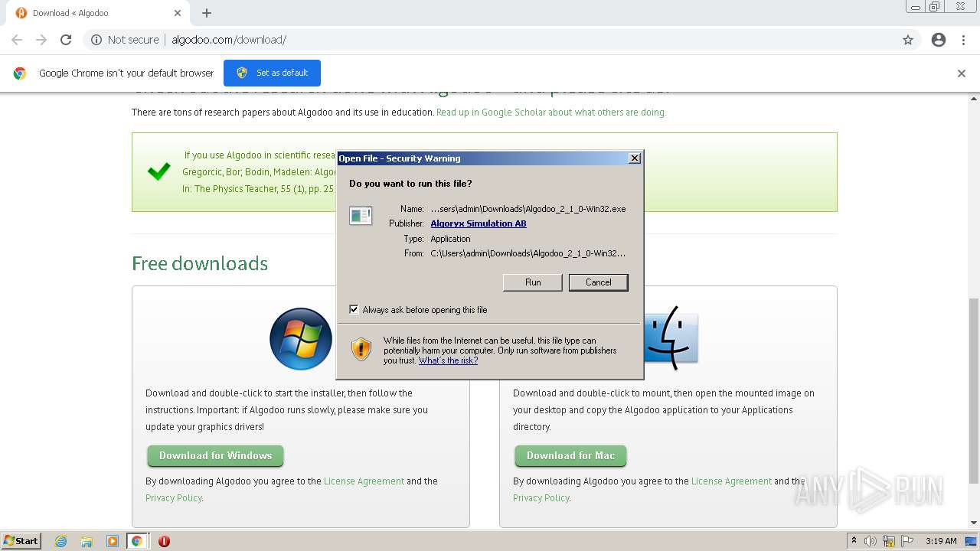Click the page vertical scrollbar thumb
This screenshot has width=980, height=551.
(974, 390)
